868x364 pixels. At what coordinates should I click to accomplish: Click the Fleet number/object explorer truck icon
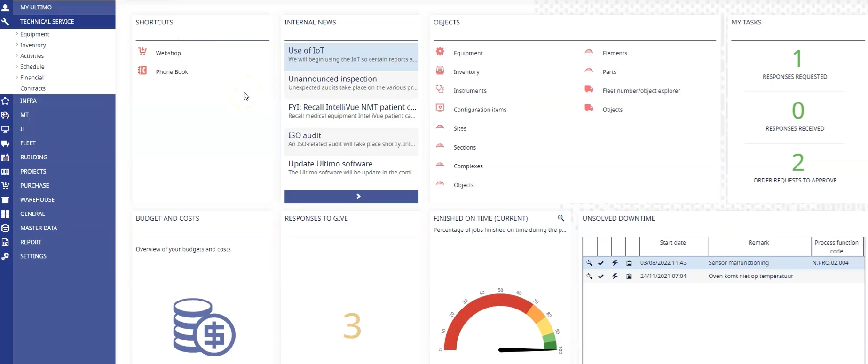click(589, 89)
